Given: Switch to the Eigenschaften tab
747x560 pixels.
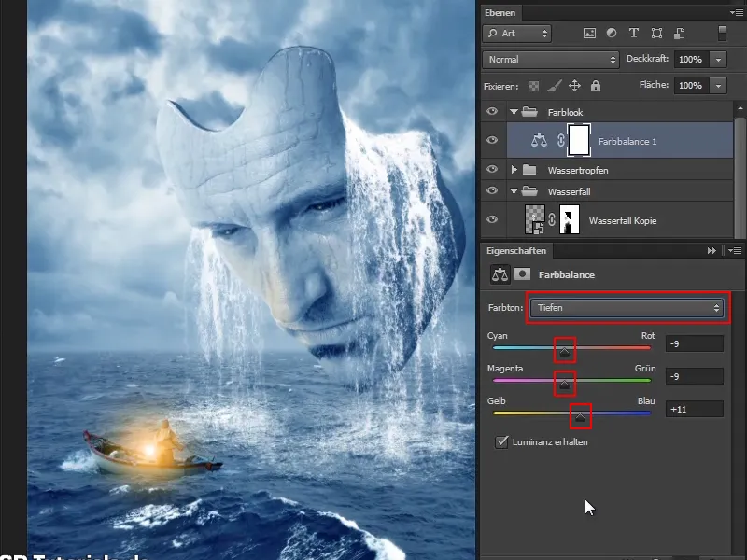Looking at the screenshot, I should (516, 250).
